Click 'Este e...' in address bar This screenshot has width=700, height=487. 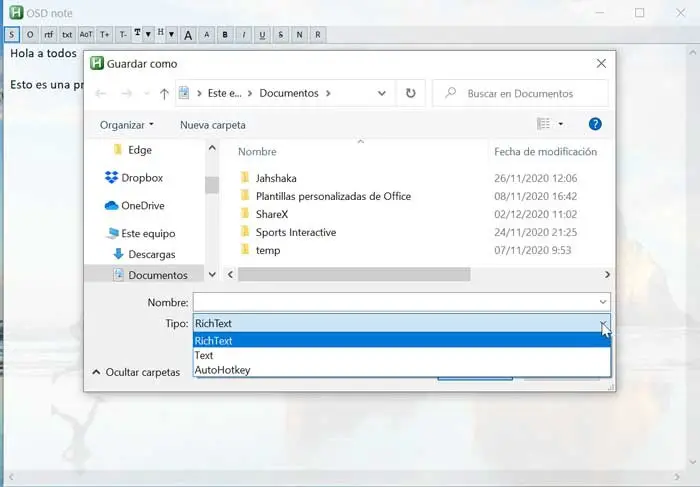[225, 93]
